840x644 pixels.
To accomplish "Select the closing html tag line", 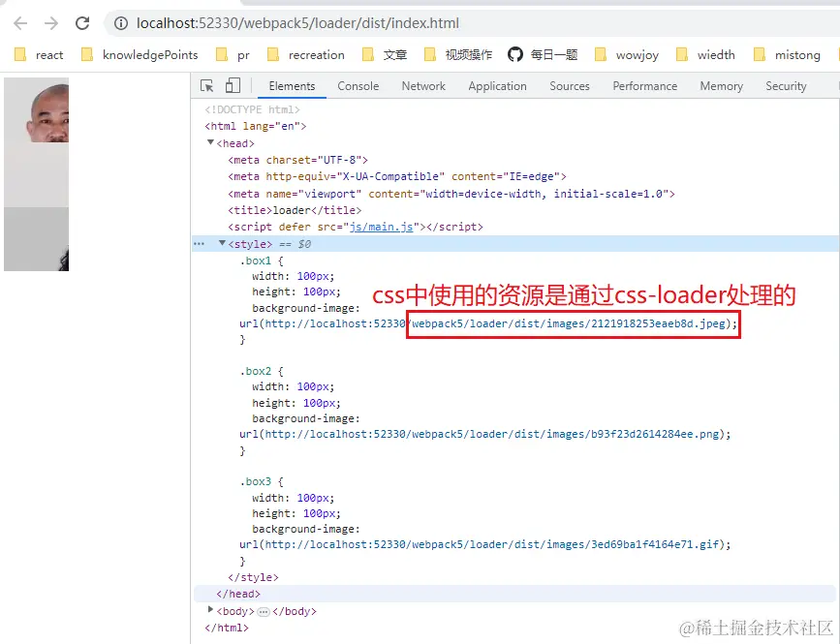I will tap(227, 628).
